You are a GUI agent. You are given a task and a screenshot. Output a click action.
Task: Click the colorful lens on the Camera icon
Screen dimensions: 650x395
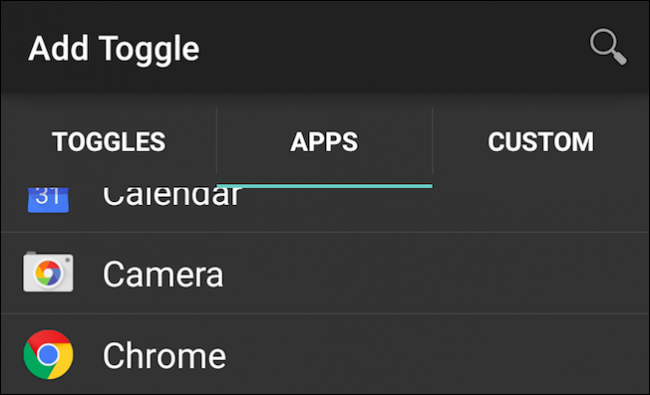(x=49, y=273)
